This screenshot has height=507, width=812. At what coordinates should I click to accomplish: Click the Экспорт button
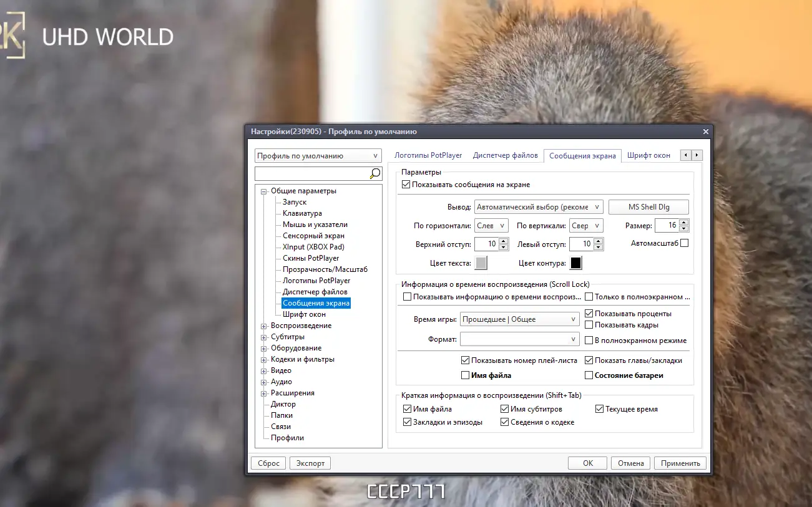tap(311, 463)
